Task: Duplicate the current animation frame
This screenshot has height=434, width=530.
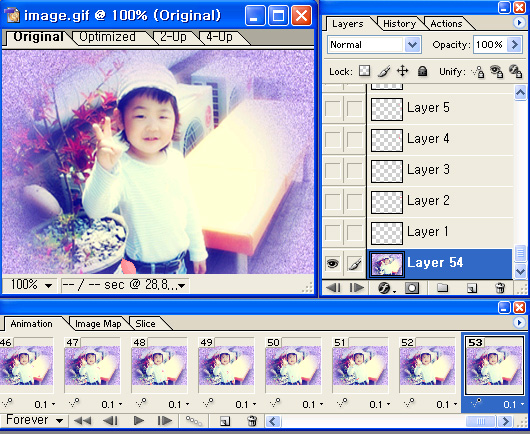Action: (225, 421)
